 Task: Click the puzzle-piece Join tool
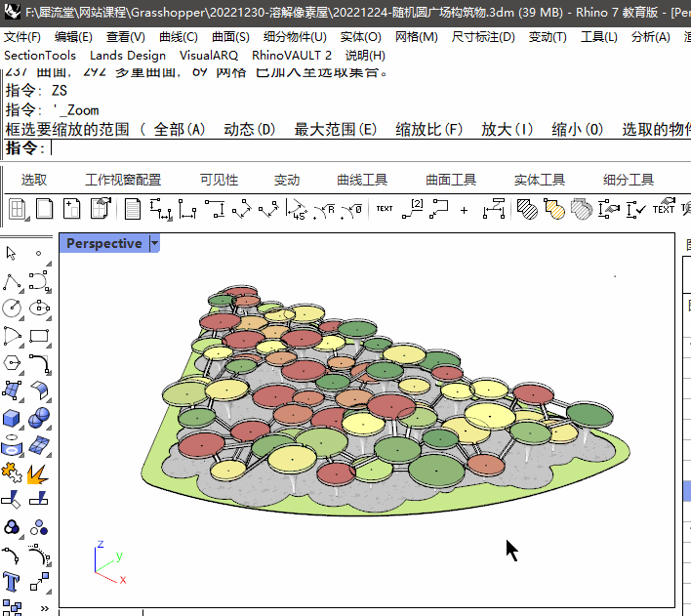pyautogui.click(x=12, y=473)
